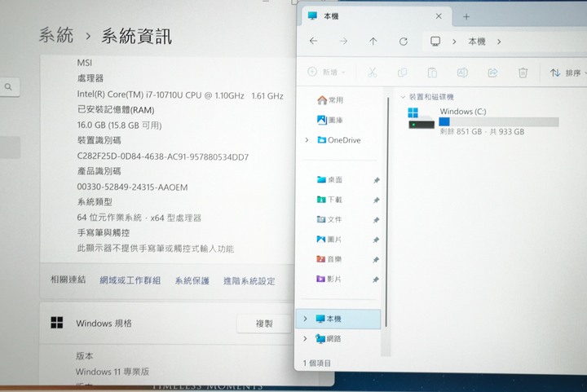Image resolution: width=587 pixels, height=392 pixels.
Task: Open chevron before 本機 in breadcrumb
Action: tap(454, 42)
